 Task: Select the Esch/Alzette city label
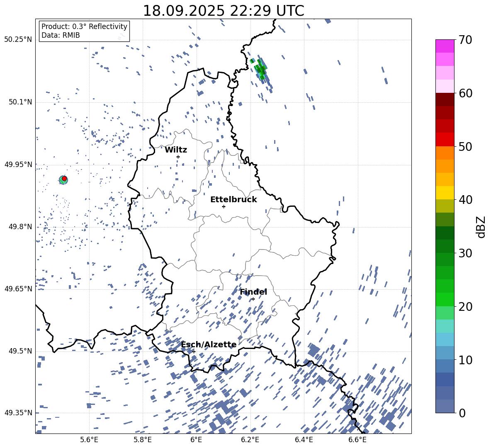point(209,345)
